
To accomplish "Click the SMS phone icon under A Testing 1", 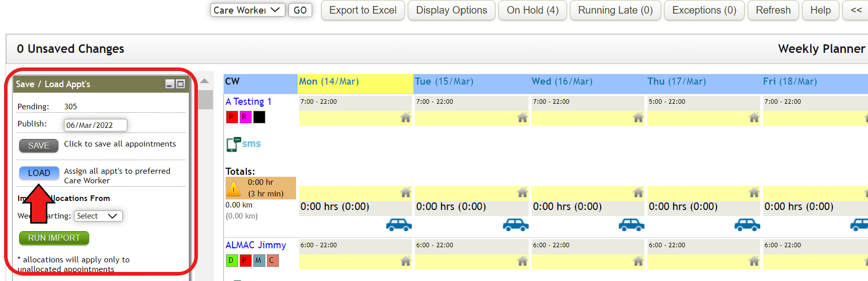I will [x=234, y=145].
